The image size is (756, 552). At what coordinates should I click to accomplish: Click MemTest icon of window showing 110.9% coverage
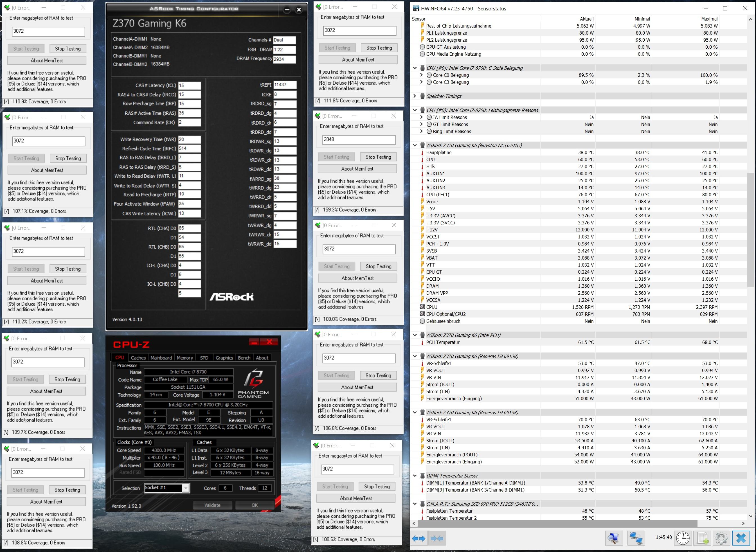7,7
